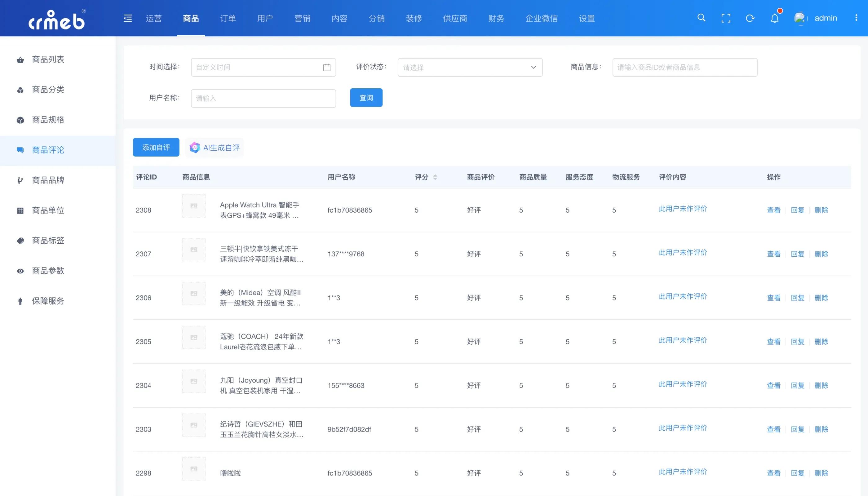The image size is (868, 496).
Task: Click the 商品规格 cube icon
Action: point(20,120)
